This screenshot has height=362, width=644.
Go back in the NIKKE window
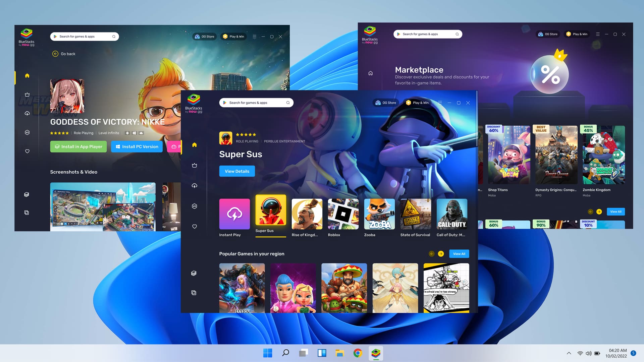point(64,54)
